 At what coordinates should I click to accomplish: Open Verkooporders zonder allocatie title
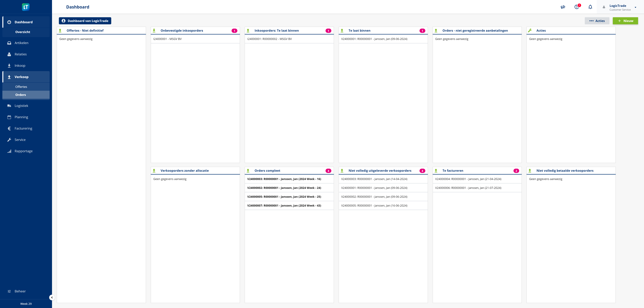click(185, 171)
